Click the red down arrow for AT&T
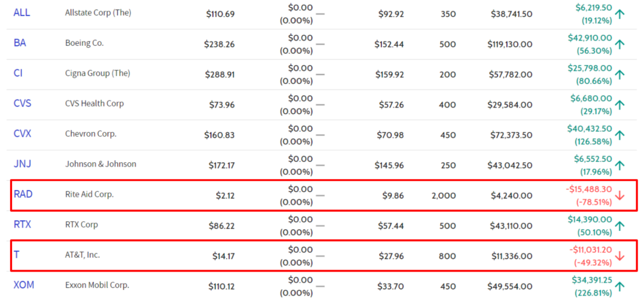This screenshot has width=644, height=303. pos(620,256)
